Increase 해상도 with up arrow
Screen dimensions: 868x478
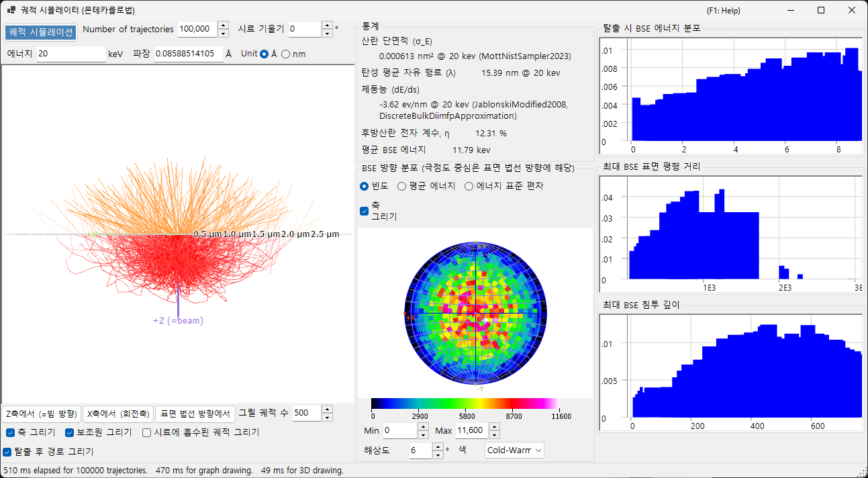(438, 446)
